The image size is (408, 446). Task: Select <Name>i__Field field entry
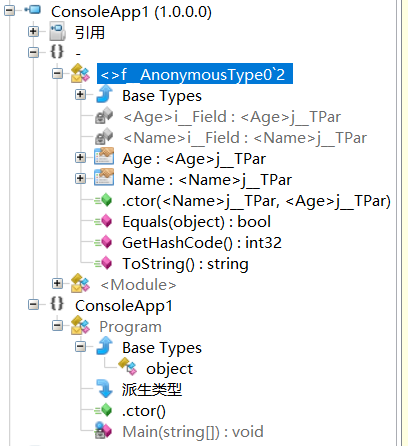pyautogui.click(x=245, y=138)
